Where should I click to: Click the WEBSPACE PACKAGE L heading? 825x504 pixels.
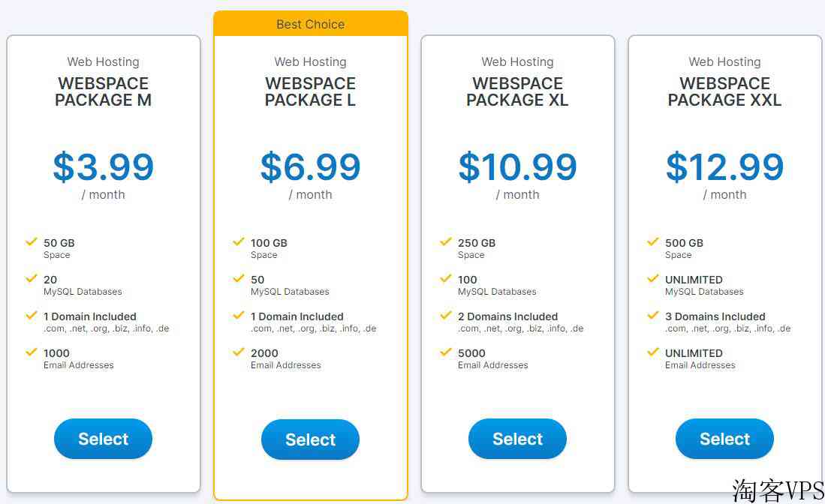311,91
